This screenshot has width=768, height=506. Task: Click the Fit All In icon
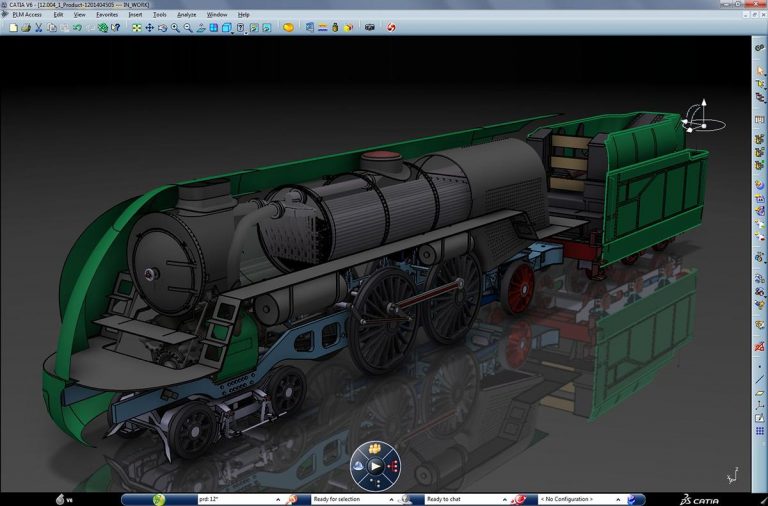pyautogui.click(x=136, y=28)
